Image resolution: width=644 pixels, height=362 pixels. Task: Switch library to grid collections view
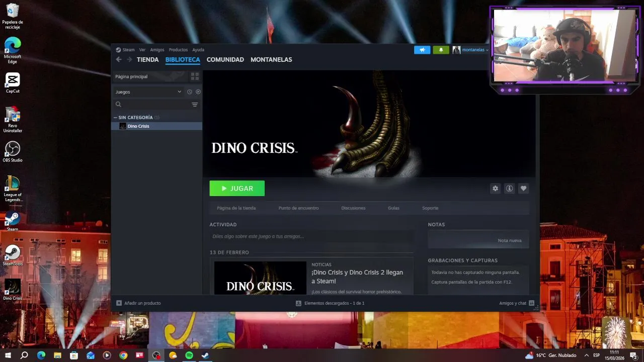(195, 76)
